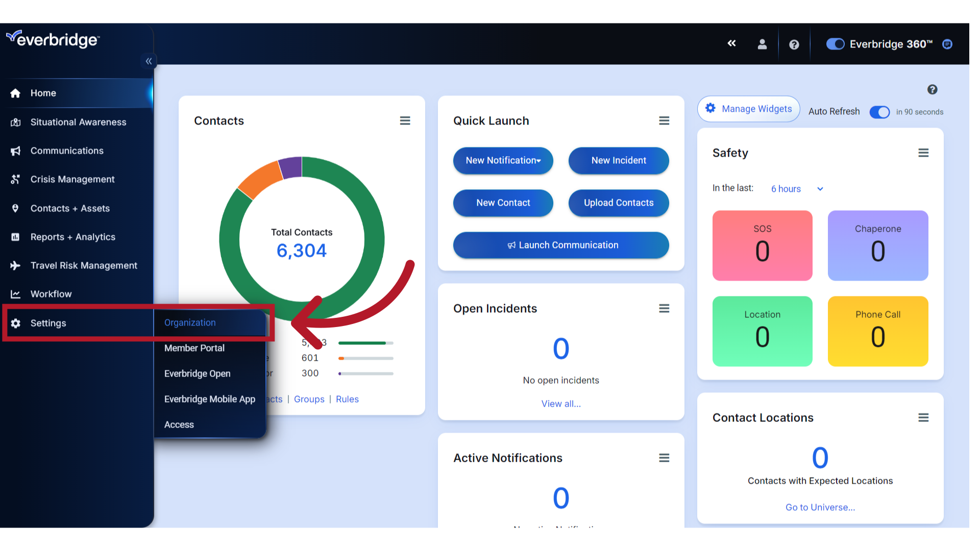980x551 pixels.
Task: Open Member Portal settings
Action: pos(194,348)
